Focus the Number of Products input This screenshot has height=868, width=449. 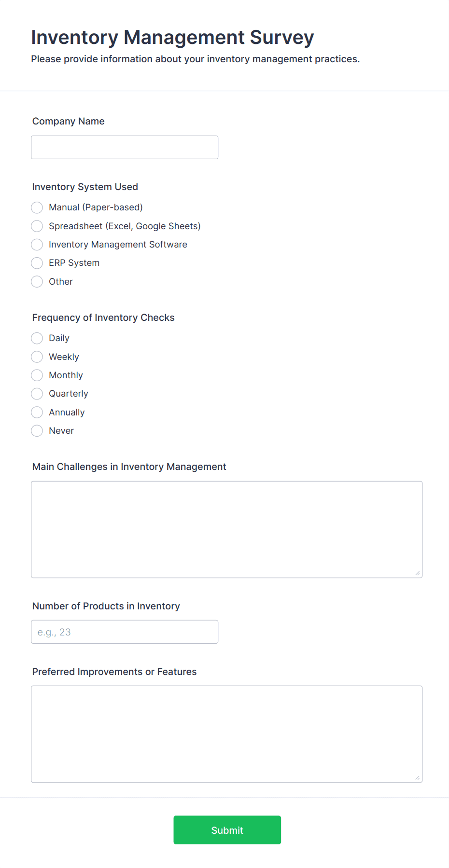(124, 632)
